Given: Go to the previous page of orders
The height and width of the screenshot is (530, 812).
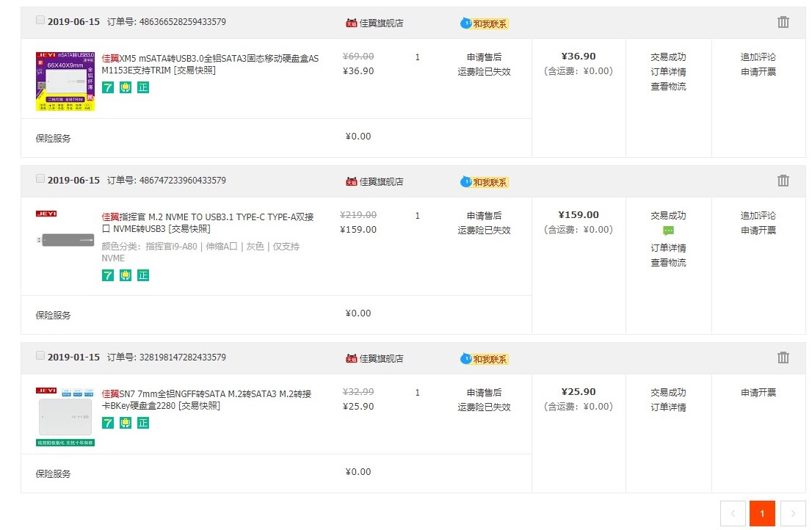Looking at the screenshot, I should coord(733,513).
